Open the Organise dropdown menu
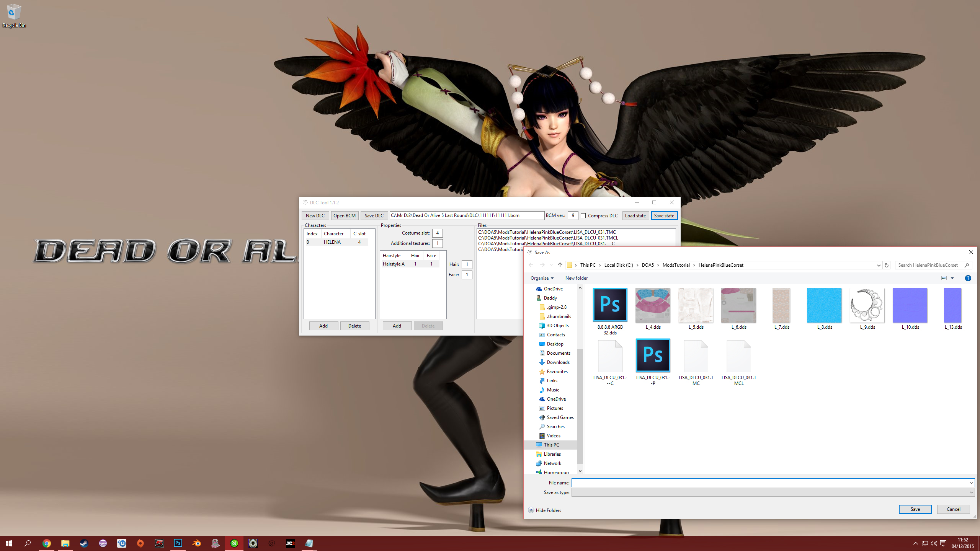 tap(542, 278)
